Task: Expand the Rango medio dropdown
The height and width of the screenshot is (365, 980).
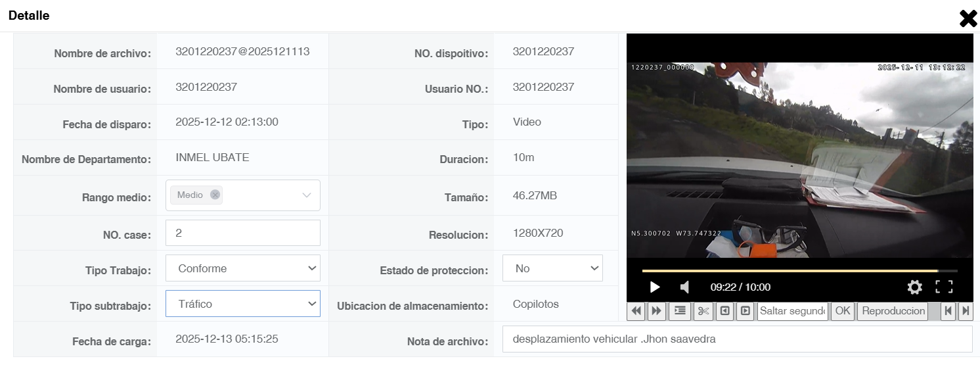Action: (306, 195)
